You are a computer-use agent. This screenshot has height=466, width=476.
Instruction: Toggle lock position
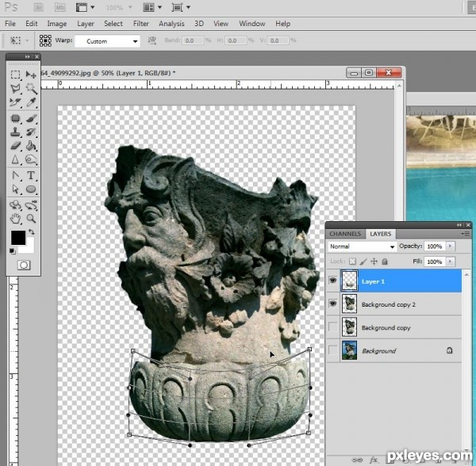[x=374, y=261]
